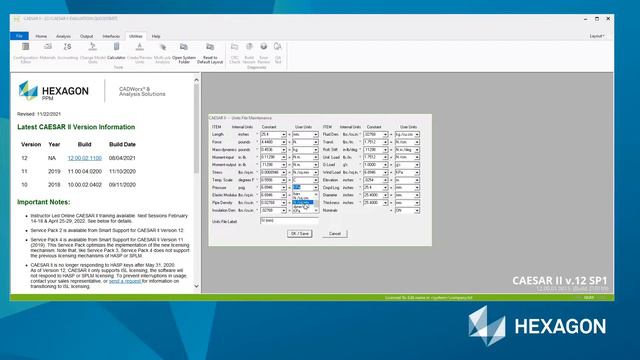Screen dimensions: 640x360
Task: Click the 'send a request' link
Action: click(x=124, y=281)
